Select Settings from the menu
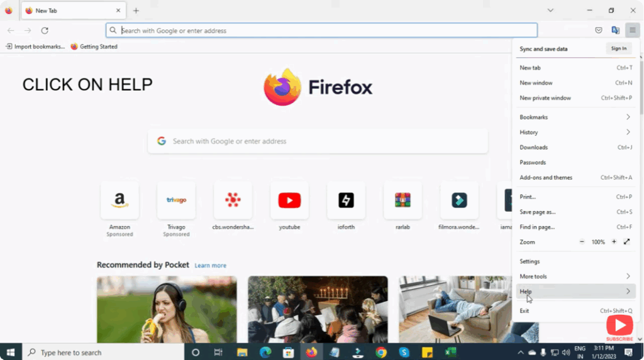Screen dimensions: 644x360 point(530,261)
